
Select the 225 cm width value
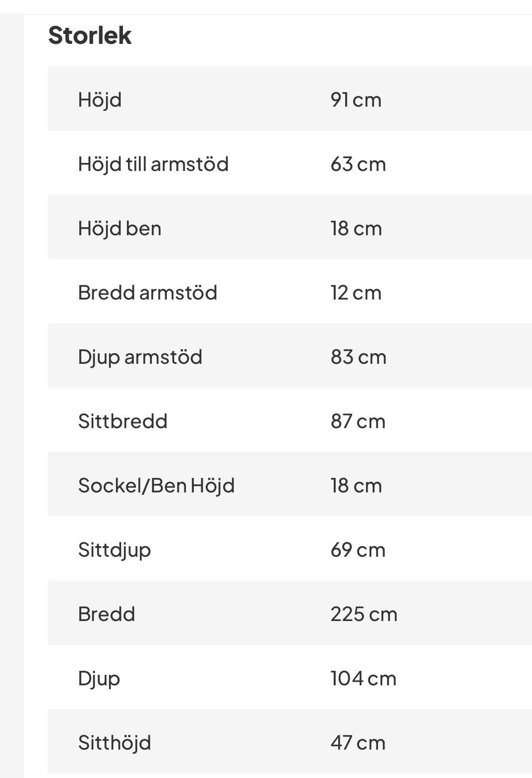click(x=364, y=614)
